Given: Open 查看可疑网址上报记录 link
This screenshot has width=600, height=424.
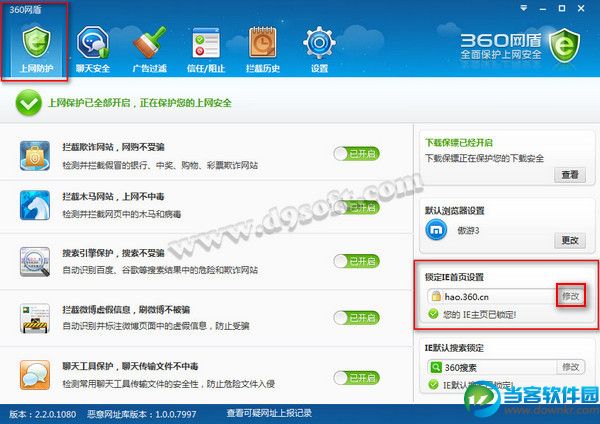Looking at the screenshot, I should click(269, 413).
